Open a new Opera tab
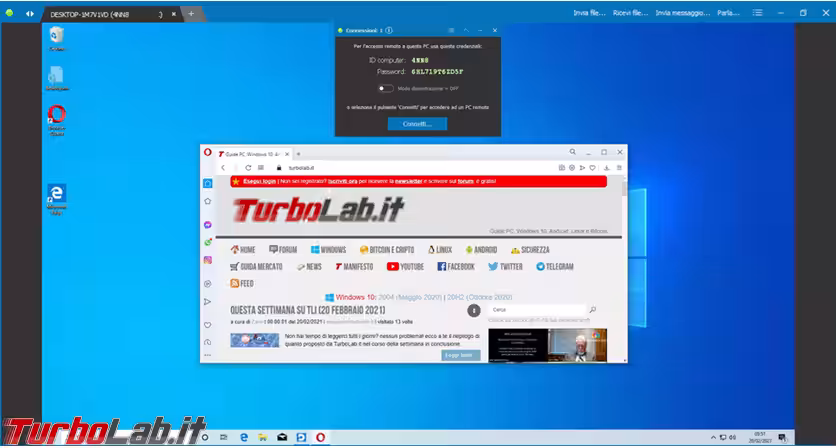This screenshot has width=838, height=448. (x=299, y=154)
